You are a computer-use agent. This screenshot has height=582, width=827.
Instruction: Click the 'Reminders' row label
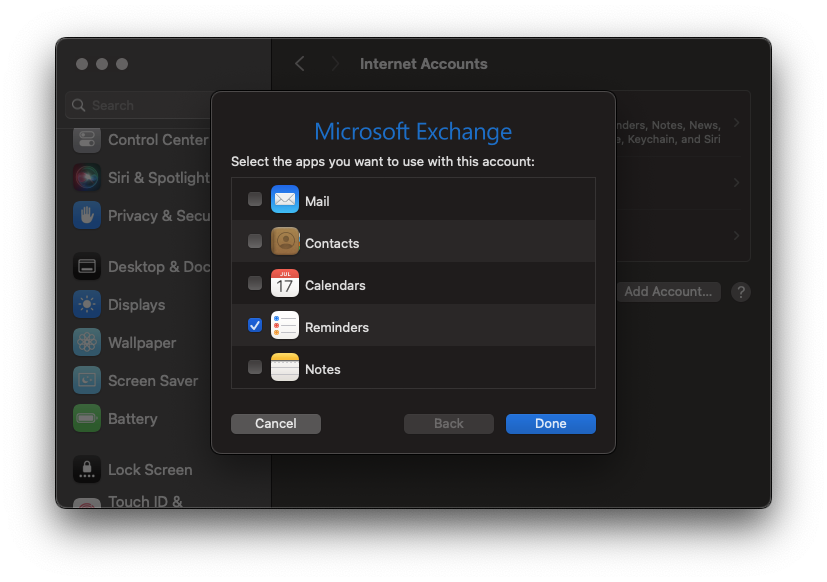click(x=336, y=327)
